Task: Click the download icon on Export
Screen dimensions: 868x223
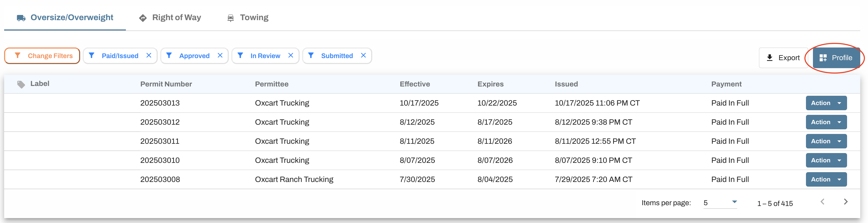Action: (x=770, y=58)
